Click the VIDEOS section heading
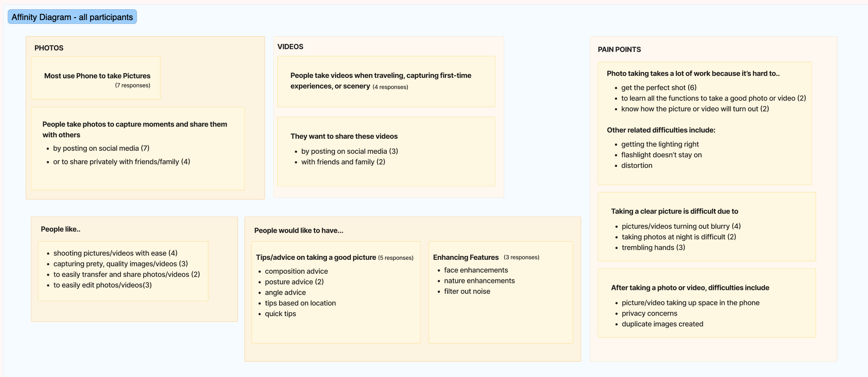The image size is (868, 377). (290, 47)
